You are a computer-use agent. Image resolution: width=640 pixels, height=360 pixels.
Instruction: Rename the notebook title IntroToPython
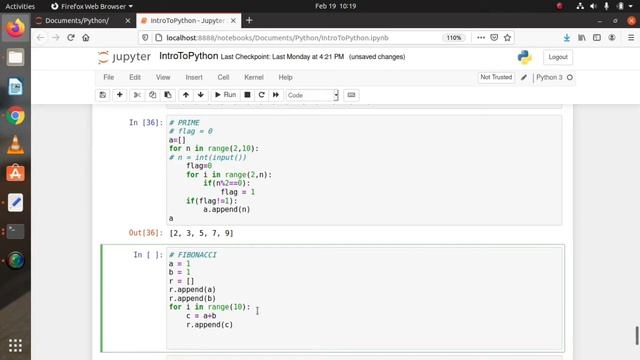point(189,56)
